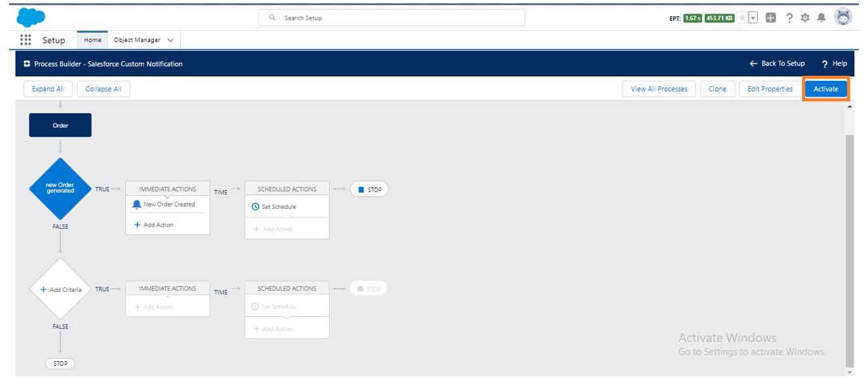Select the Order object node
The height and width of the screenshot is (388, 868).
pos(60,125)
